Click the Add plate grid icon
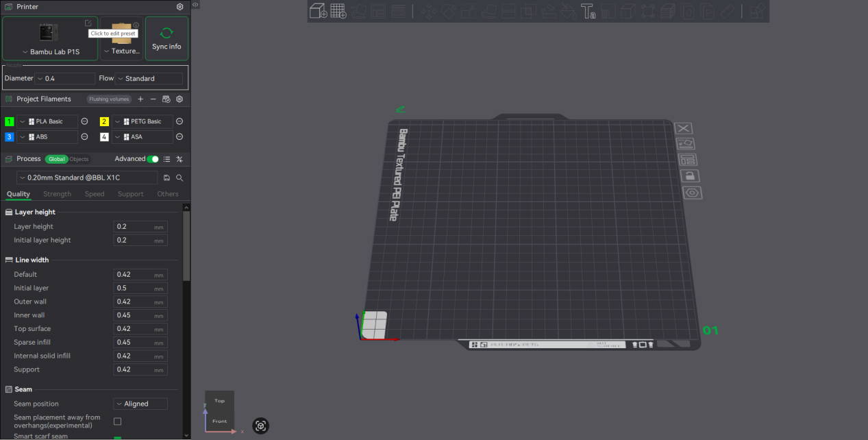 pos(338,11)
